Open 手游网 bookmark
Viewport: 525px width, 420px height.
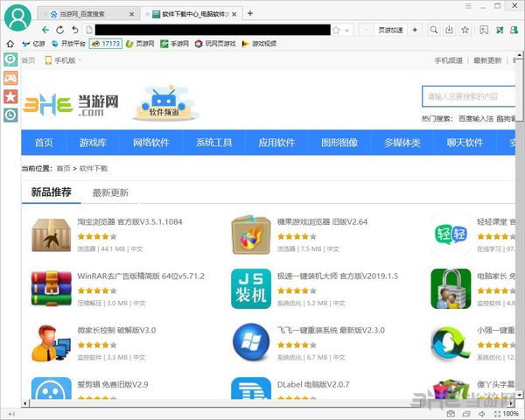174,44
